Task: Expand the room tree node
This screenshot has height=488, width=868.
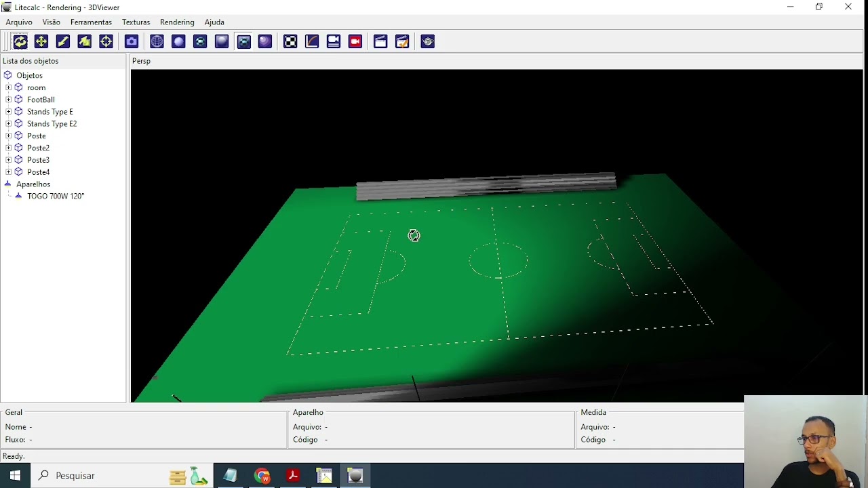Action: click(8, 87)
